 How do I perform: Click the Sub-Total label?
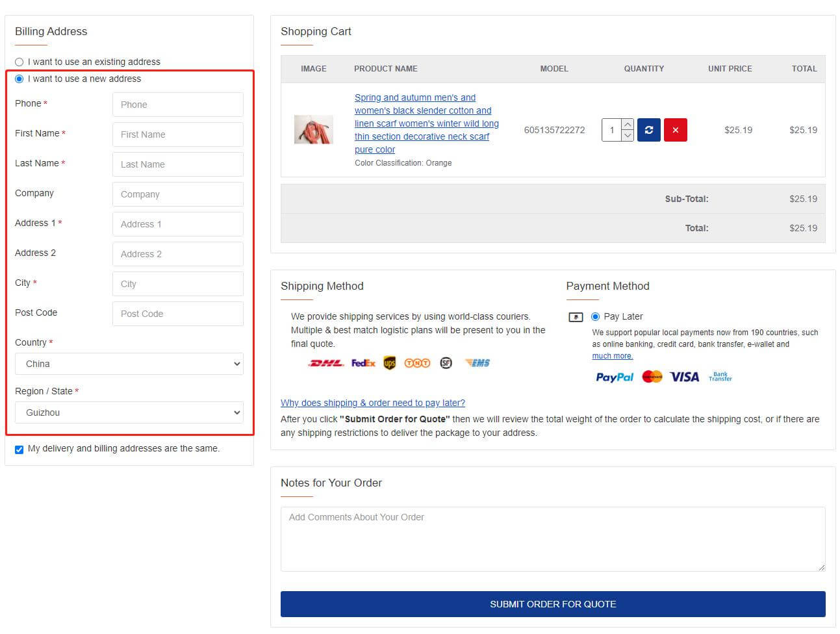pos(687,199)
